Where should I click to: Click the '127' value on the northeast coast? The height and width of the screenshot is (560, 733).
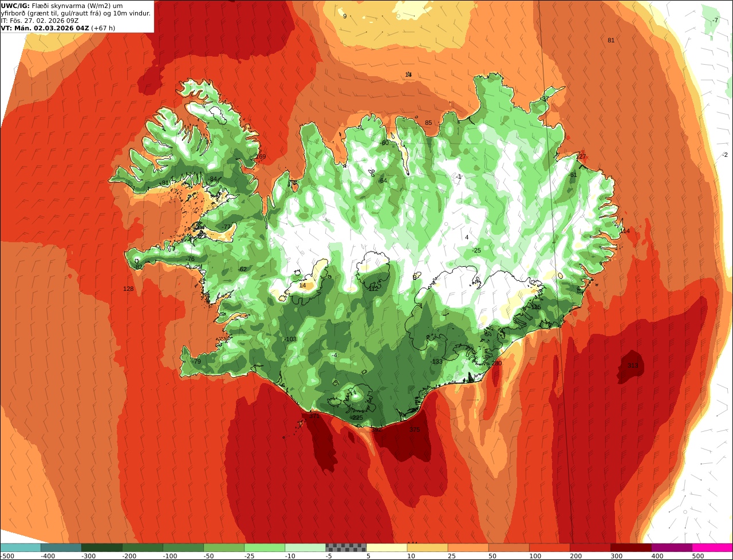(x=581, y=156)
